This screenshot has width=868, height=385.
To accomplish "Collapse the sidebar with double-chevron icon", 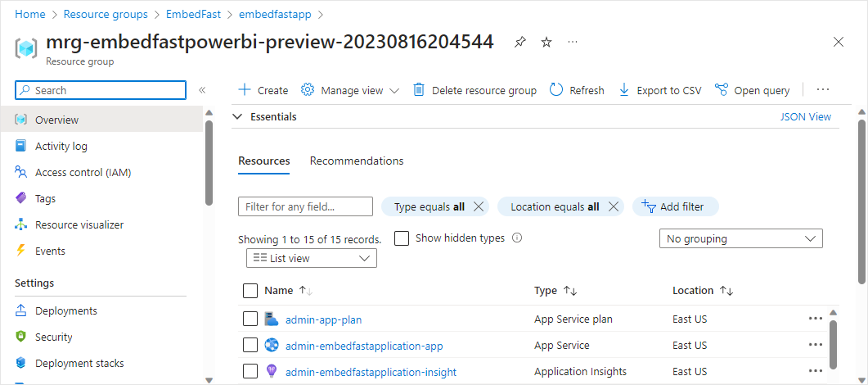I will pyautogui.click(x=202, y=90).
